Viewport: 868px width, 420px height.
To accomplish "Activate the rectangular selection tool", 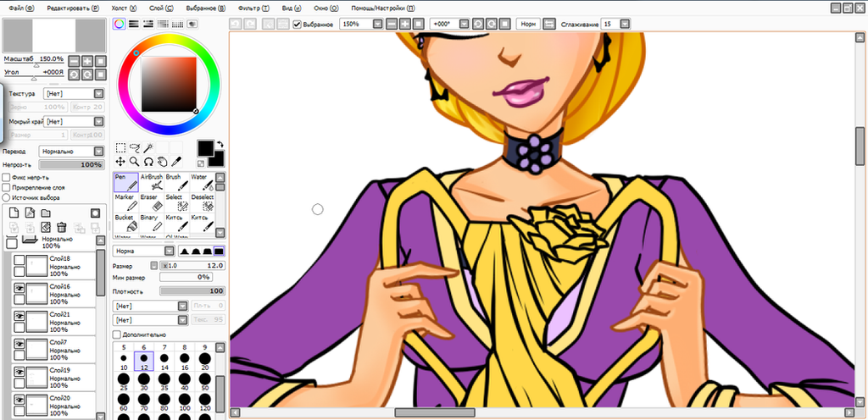I will point(120,148).
